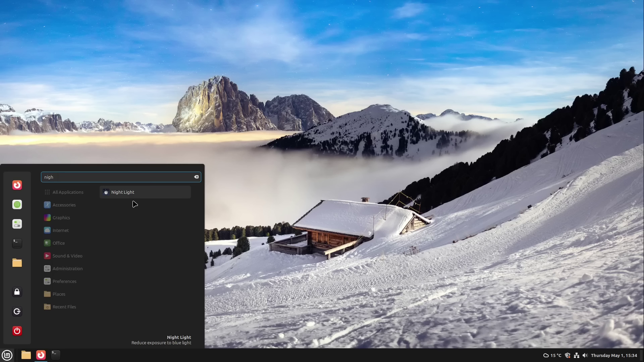Log out of the session
This screenshot has width=644, height=362.
17,311
